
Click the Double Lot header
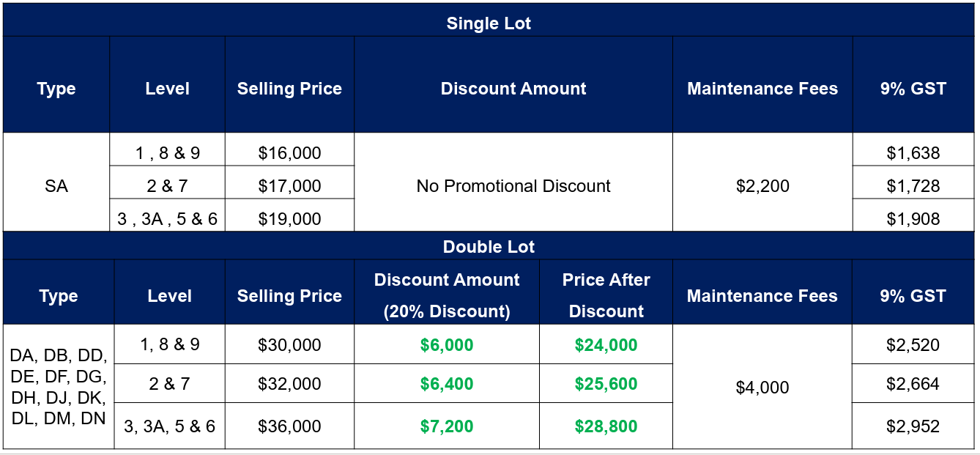pyautogui.click(x=489, y=247)
